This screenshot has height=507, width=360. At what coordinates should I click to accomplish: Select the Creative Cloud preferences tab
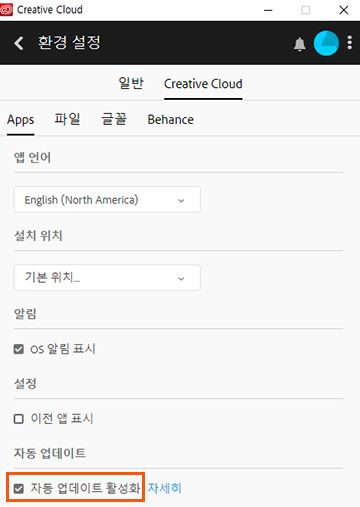203,84
